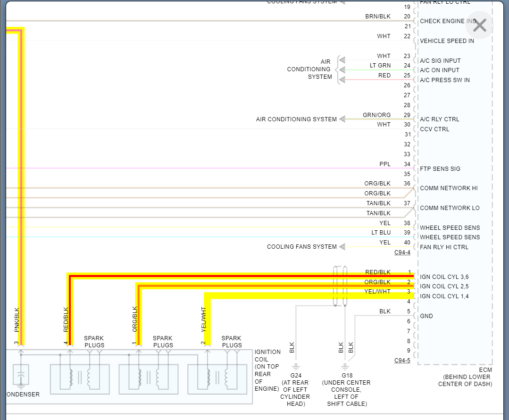Select the highlighted RED/BLK wire to pin 1
The width and height of the screenshot is (509, 420).
pos(236,276)
